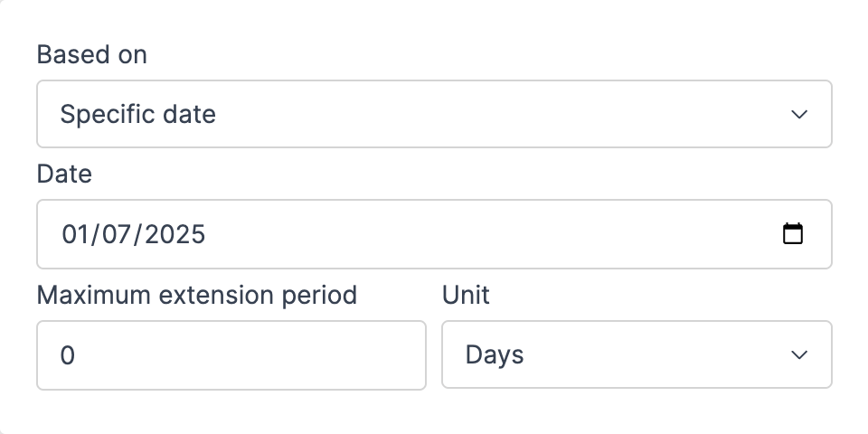Select the day segment 07 in Date
The width and height of the screenshot is (868, 434).
(118, 235)
